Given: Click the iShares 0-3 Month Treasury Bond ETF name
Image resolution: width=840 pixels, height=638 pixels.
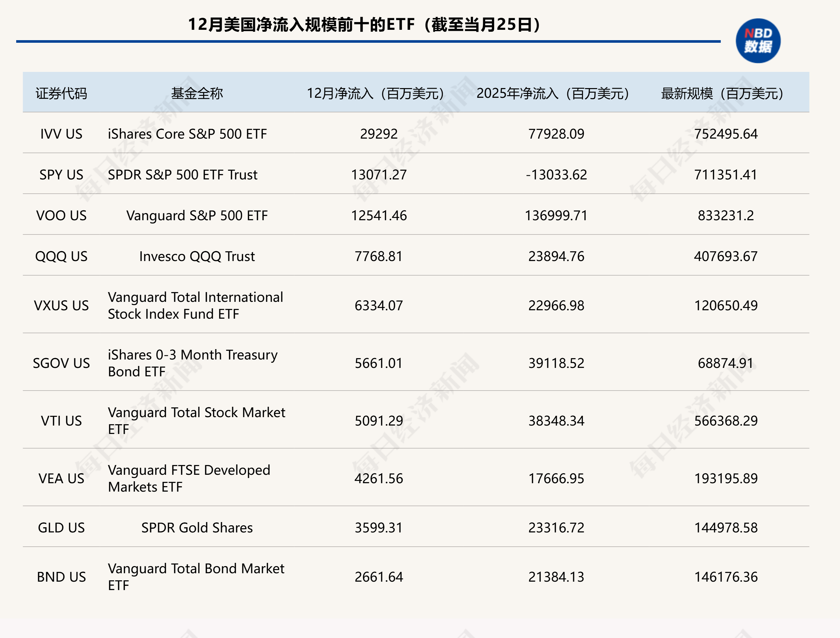Looking at the screenshot, I should [x=193, y=363].
